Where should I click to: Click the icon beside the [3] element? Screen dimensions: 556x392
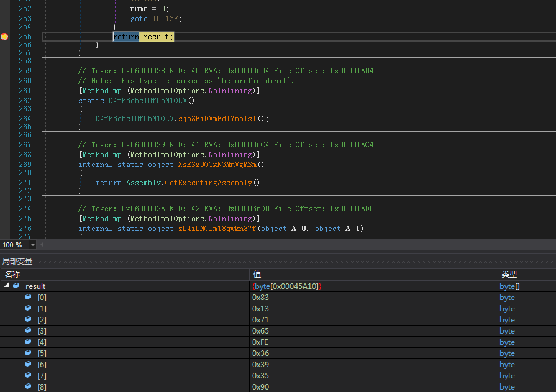click(28, 330)
